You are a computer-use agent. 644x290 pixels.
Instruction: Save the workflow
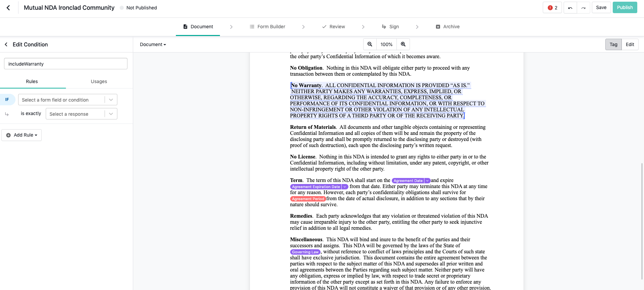pyautogui.click(x=601, y=7)
